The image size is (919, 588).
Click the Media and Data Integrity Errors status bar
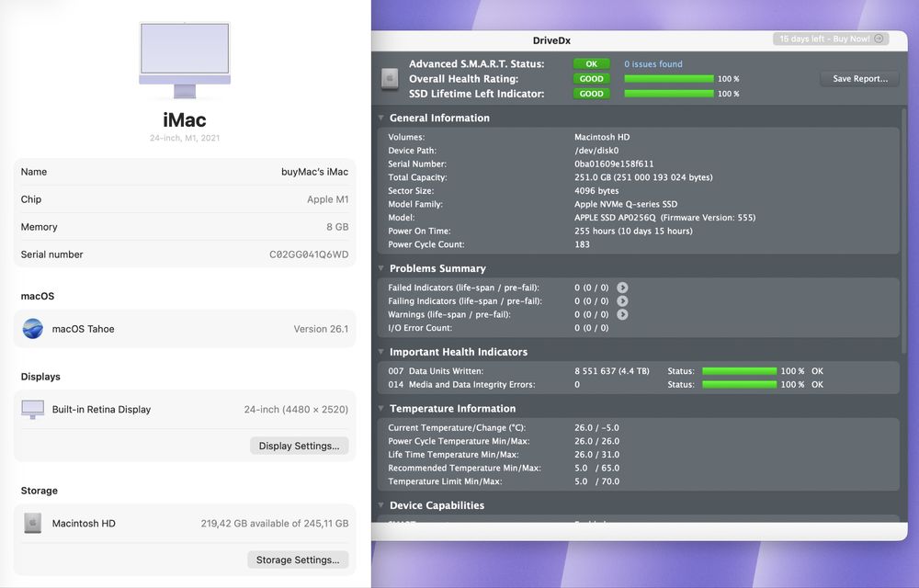click(739, 384)
